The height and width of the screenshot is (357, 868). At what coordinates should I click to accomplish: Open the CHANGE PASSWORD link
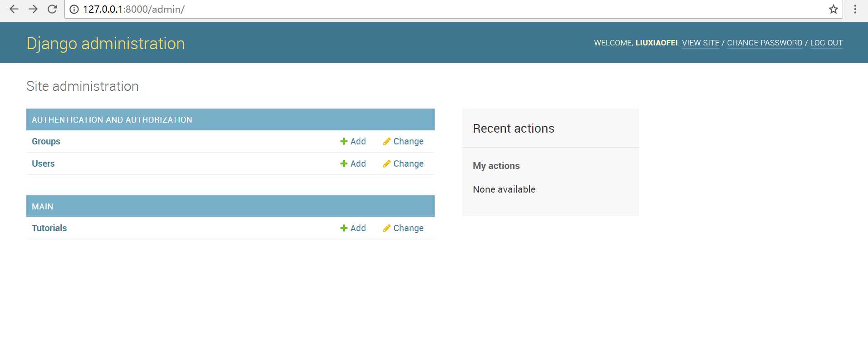coord(765,43)
